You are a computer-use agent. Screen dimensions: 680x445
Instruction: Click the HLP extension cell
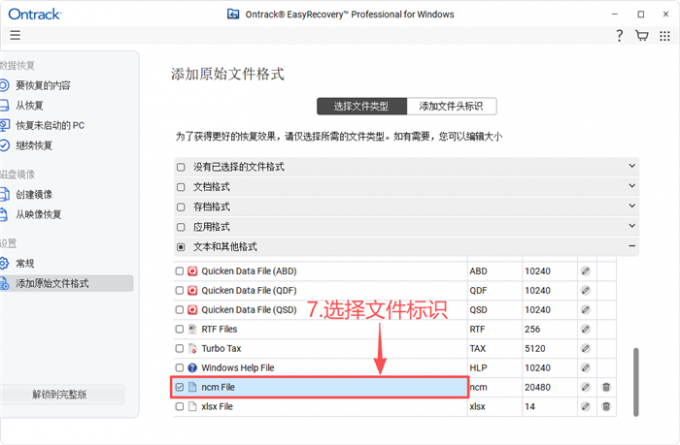pyautogui.click(x=478, y=368)
